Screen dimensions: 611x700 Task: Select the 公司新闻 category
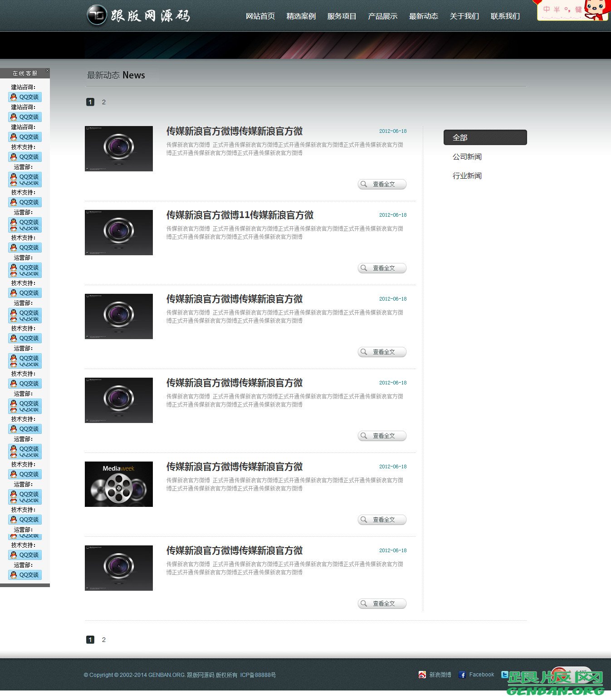467,157
